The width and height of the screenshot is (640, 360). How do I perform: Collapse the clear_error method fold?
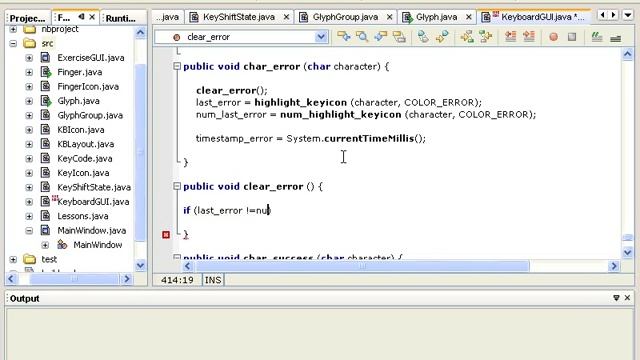177,186
